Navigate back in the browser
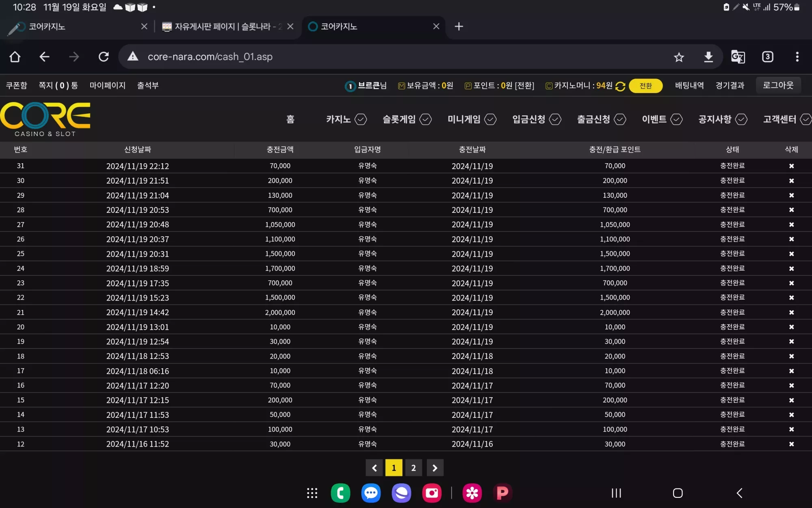812x508 pixels. pyautogui.click(x=44, y=57)
